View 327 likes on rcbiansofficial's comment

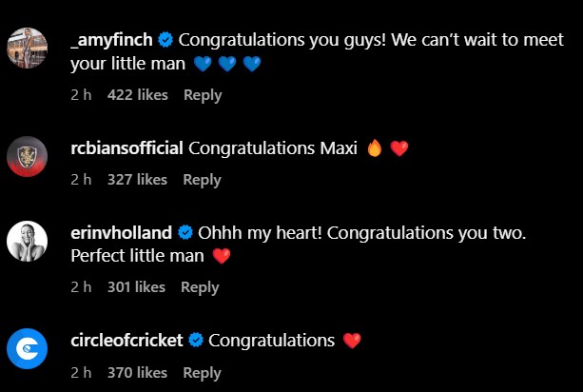(x=137, y=180)
